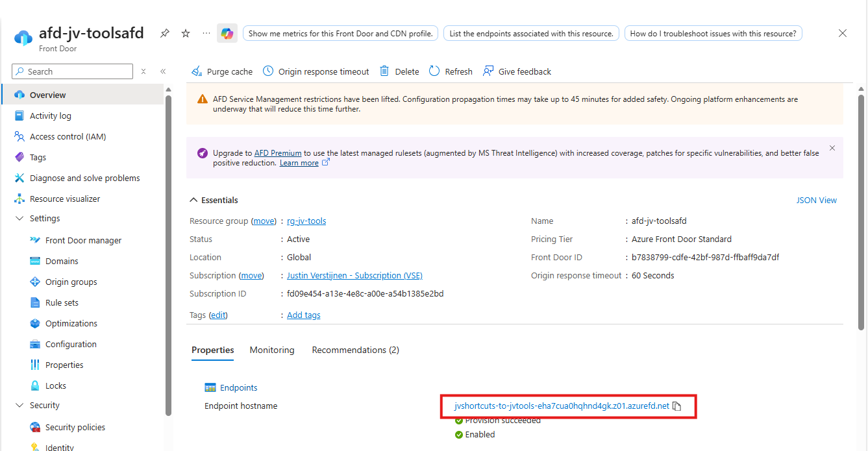This screenshot has width=868, height=451.
Task: Collapse the Security section in sidebar
Action: [19, 406]
